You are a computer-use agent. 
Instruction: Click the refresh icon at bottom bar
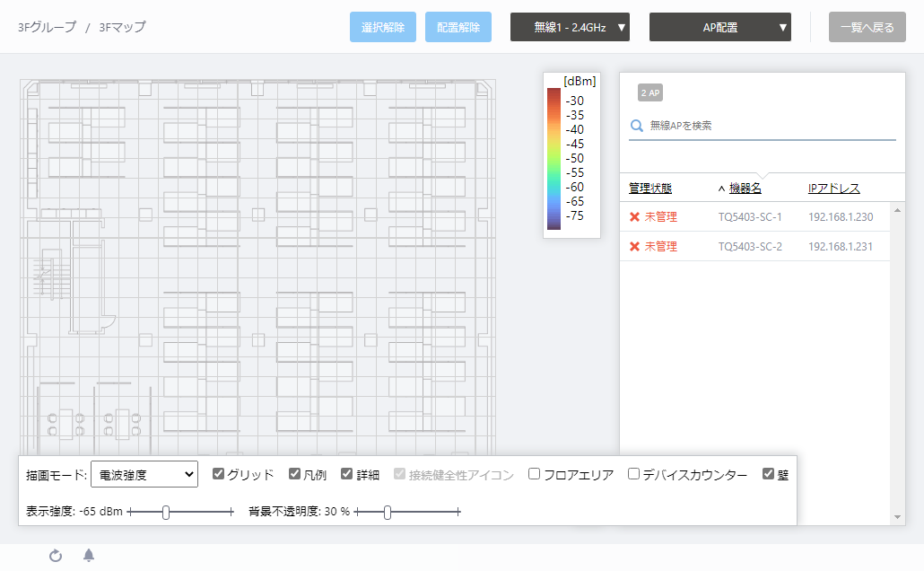56,555
